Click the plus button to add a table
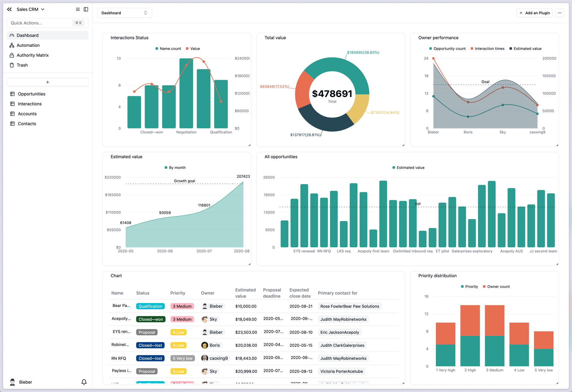572x392 pixels. [47, 82]
